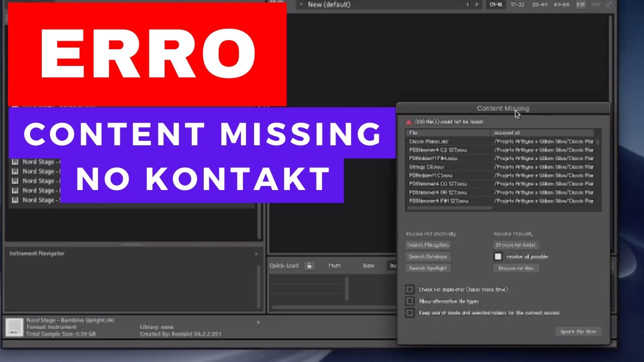Switch Quick-Load to Bank tab
This screenshot has height=362, width=644.
pyautogui.click(x=369, y=265)
